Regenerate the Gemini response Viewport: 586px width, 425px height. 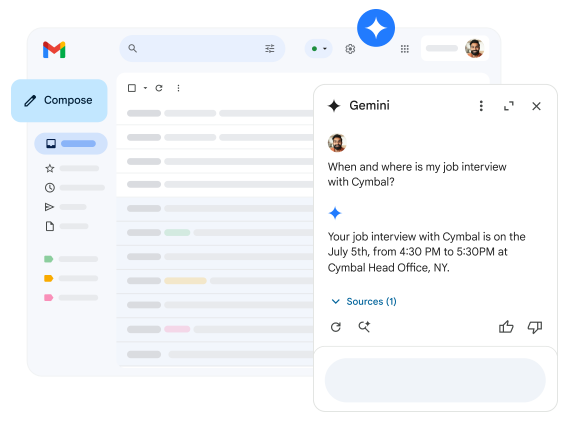point(336,327)
